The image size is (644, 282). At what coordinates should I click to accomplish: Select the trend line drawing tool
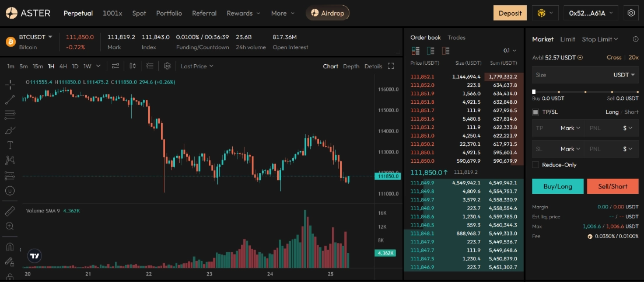(x=10, y=99)
